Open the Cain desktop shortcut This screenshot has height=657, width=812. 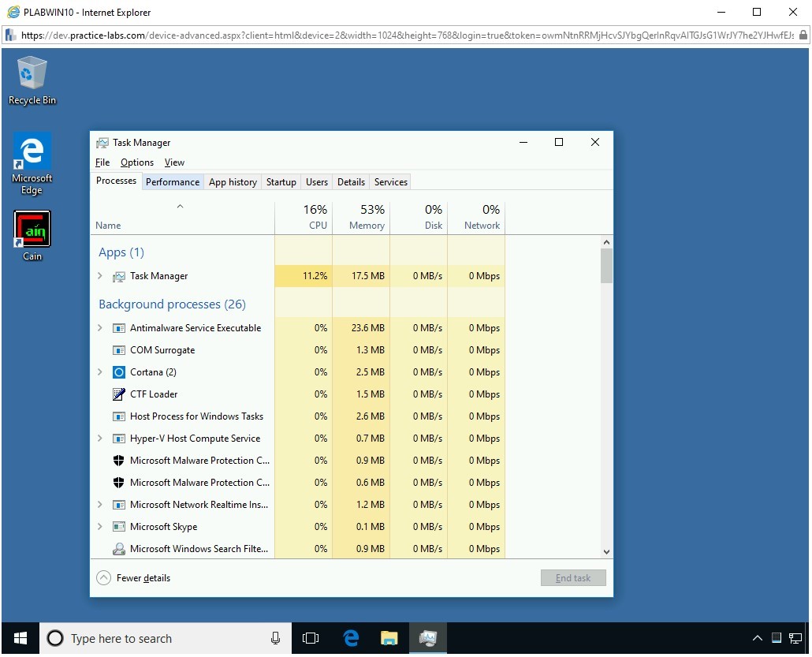pos(32,234)
